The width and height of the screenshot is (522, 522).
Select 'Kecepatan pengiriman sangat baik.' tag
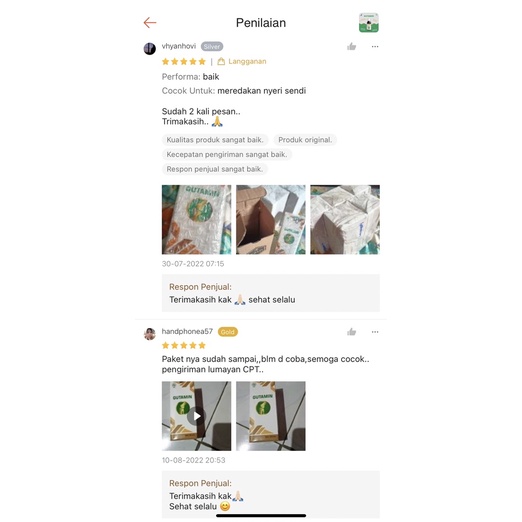(227, 155)
